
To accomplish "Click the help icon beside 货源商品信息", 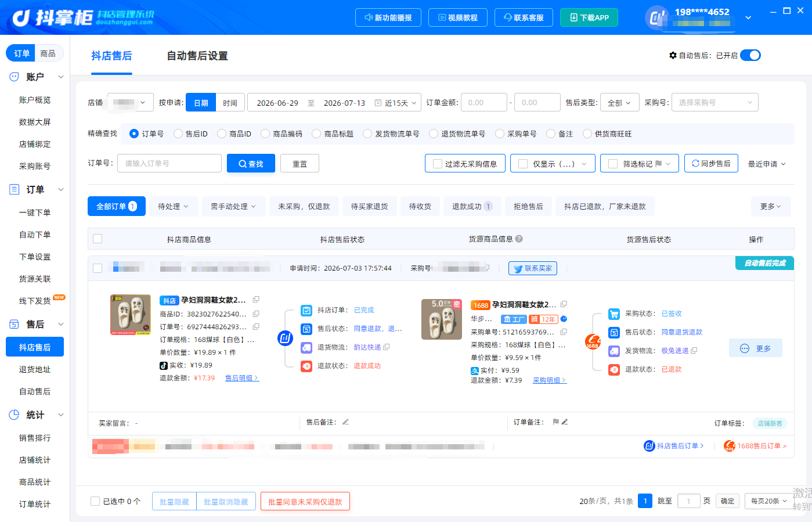I will click(519, 239).
